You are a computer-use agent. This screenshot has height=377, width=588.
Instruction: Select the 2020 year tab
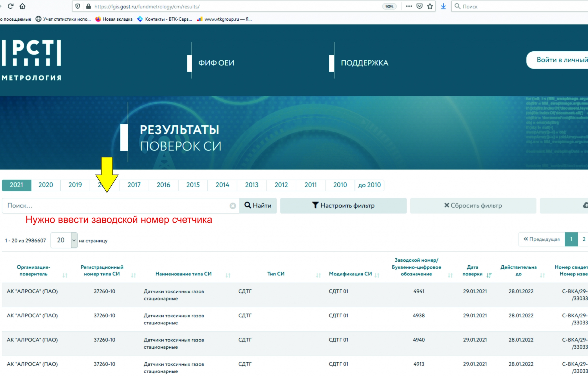[x=46, y=185]
